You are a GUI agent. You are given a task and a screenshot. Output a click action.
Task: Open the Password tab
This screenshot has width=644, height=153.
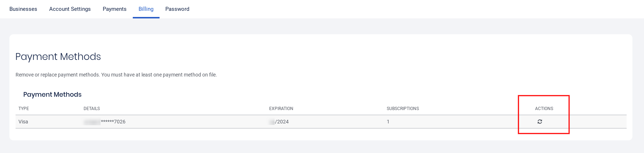[177, 9]
